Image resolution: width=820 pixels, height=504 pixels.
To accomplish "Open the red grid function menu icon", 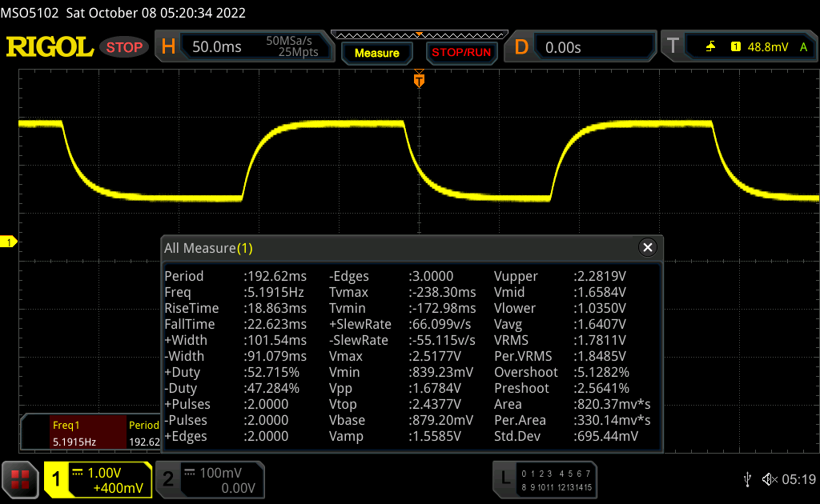I will pyautogui.click(x=20, y=479).
